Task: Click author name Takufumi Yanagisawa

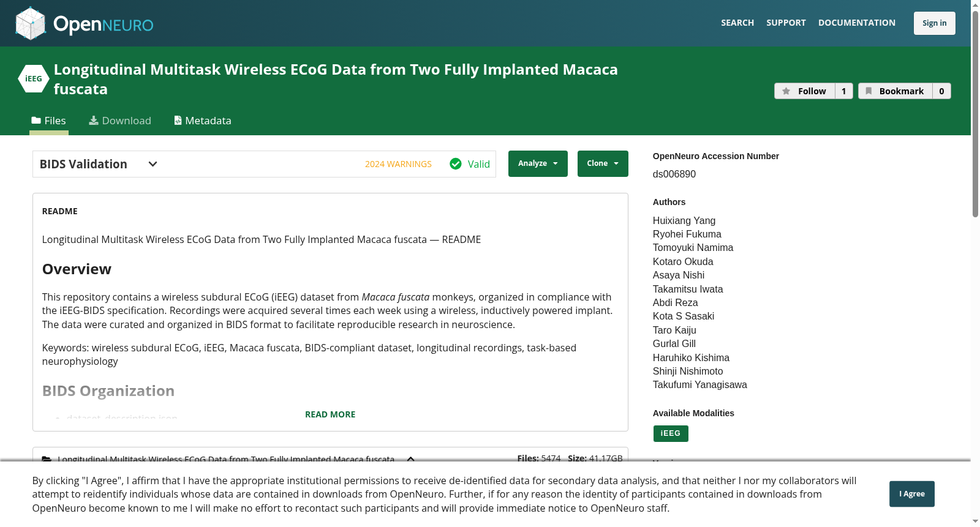Action: tap(700, 385)
